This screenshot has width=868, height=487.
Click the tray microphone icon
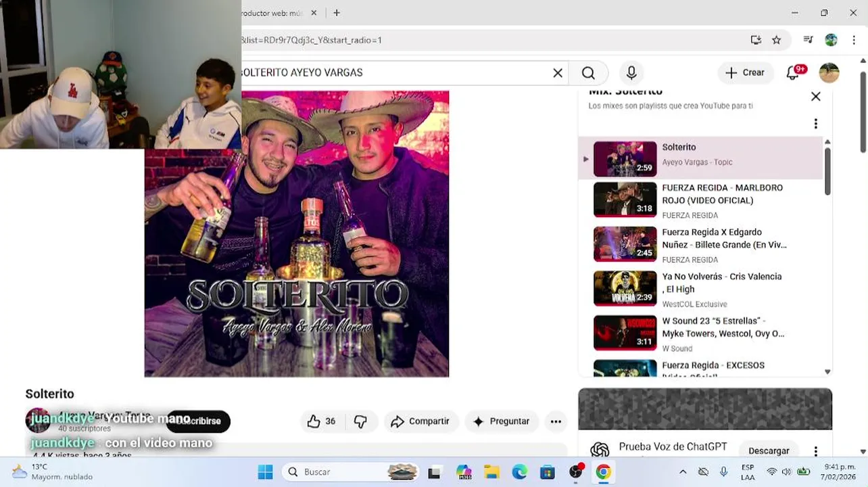point(723,472)
